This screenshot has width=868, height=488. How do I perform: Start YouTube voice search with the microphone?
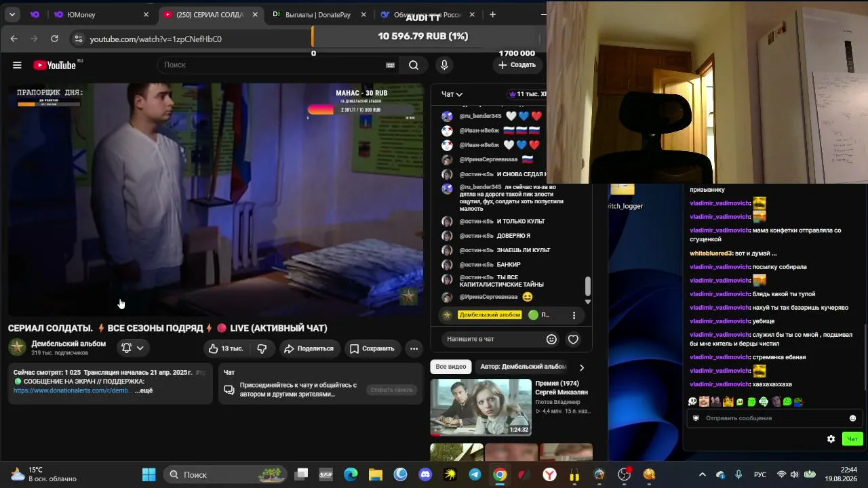click(444, 65)
